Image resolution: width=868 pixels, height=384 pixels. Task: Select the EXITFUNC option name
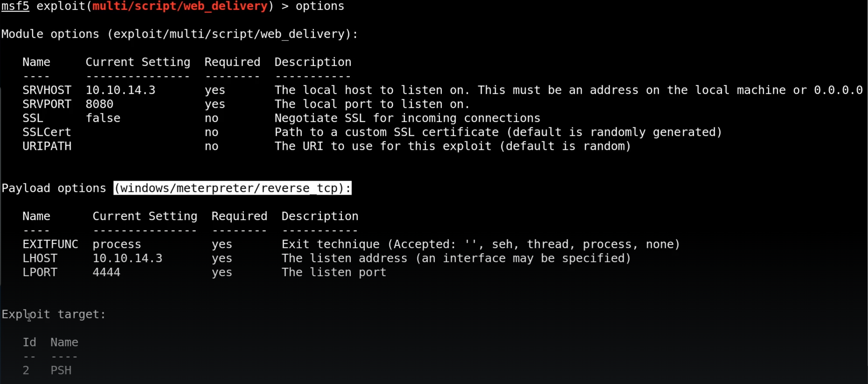click(50, 244)
